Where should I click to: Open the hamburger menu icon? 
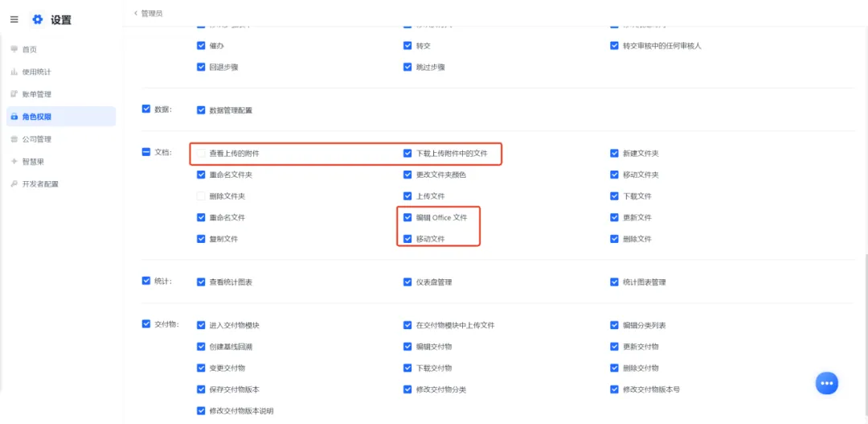(14, 19)
